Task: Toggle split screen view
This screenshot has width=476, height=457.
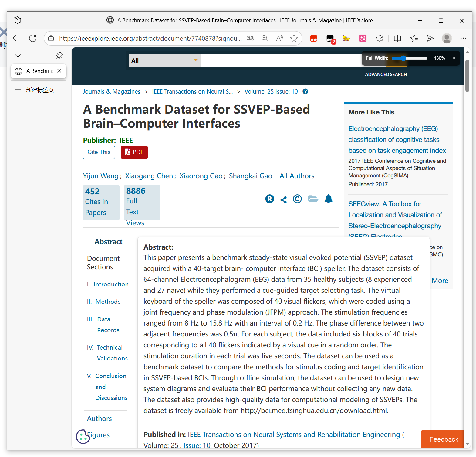Action: coord(397,38)
